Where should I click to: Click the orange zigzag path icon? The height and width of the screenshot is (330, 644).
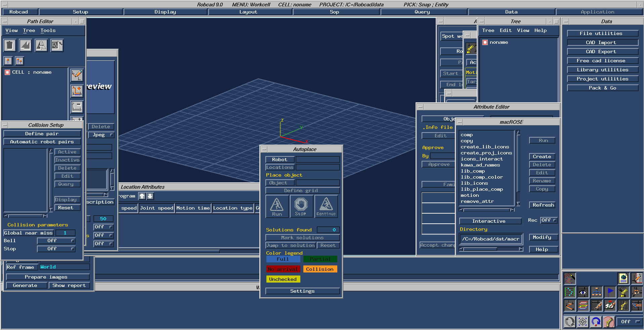(x=569, y=305)
